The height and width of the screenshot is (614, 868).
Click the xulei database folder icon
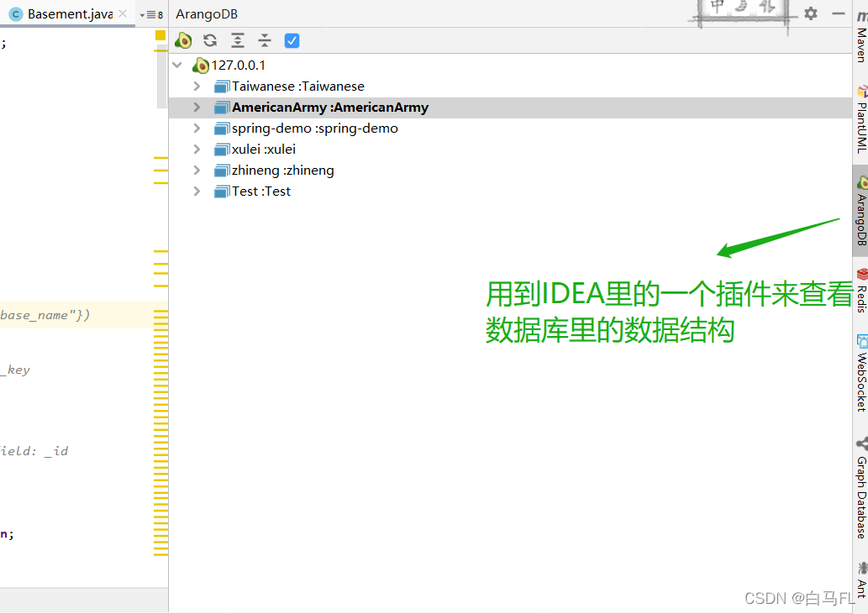[222, 150]
